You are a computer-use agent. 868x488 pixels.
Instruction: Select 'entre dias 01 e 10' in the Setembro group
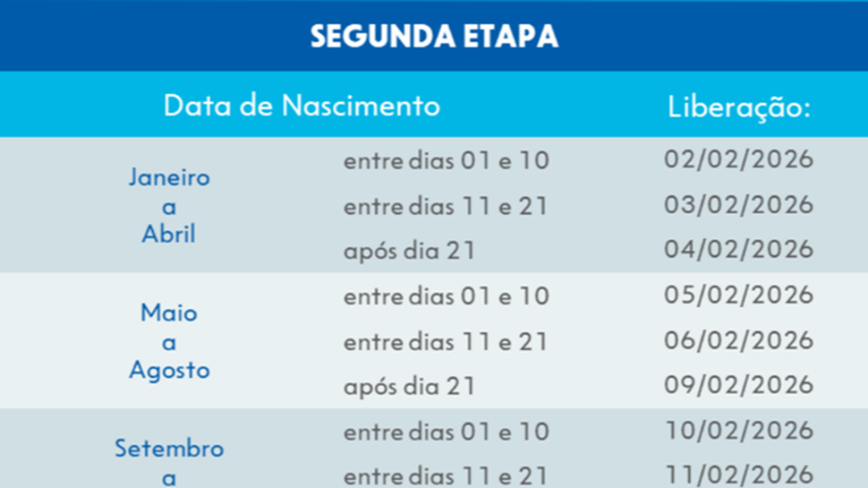point(446,432)
